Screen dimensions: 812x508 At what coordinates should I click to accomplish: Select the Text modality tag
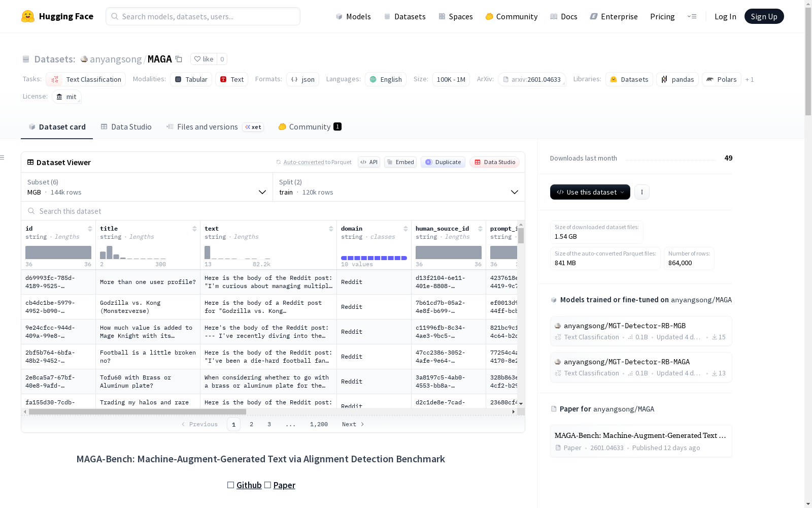232,79
